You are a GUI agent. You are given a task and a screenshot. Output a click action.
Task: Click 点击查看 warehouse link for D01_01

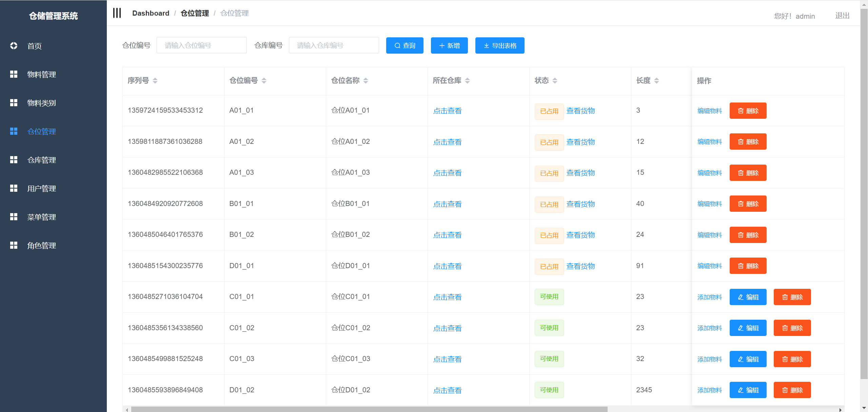[x=447, y=266]
